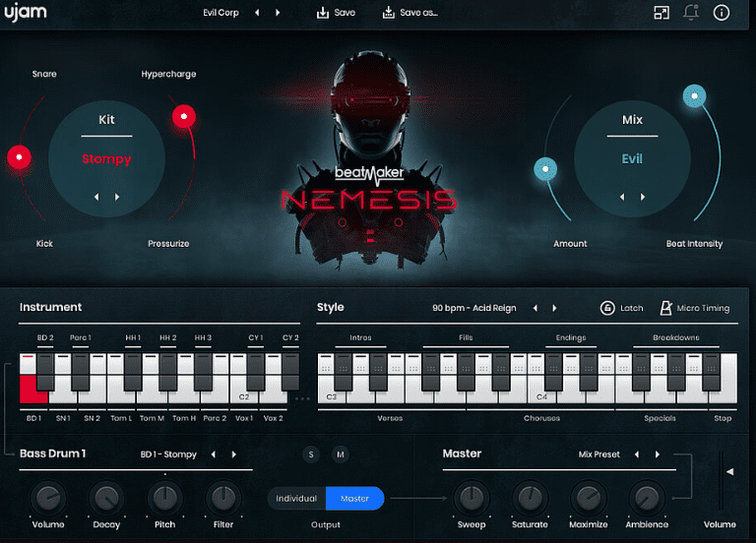Click the Ambience knob
Screen dimensions: 756x543
click(647, 498)
